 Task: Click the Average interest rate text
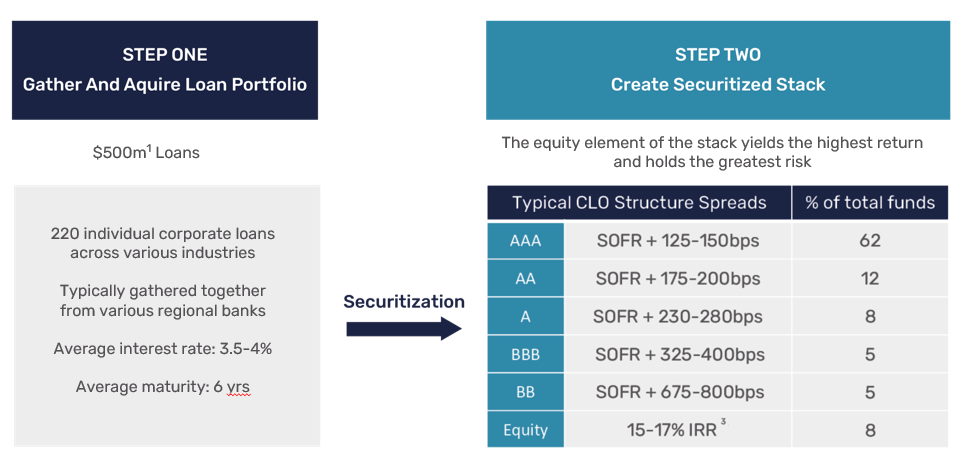click(x=163, y=349)
